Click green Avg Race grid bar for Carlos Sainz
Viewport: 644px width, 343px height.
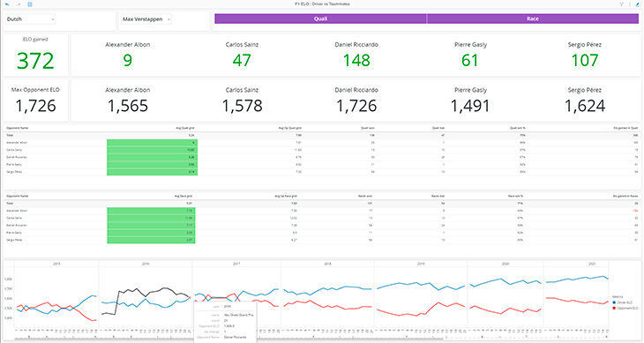pos(151,218)
